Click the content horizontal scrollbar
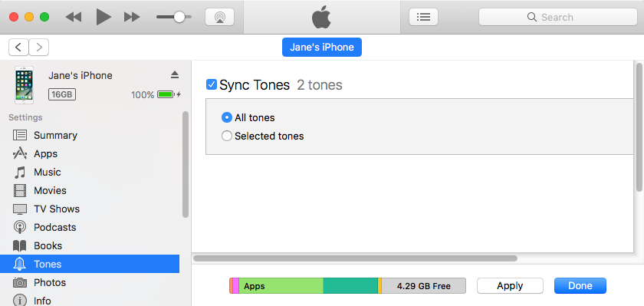Viewport: 644px width, 306px height. point(355,258)
